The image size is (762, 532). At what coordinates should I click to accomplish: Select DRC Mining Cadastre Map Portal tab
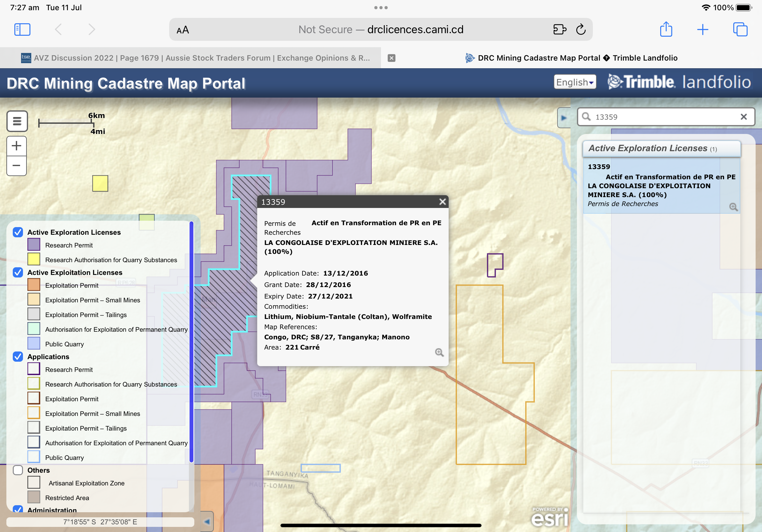pyautogui.click(x=571, y=58)
